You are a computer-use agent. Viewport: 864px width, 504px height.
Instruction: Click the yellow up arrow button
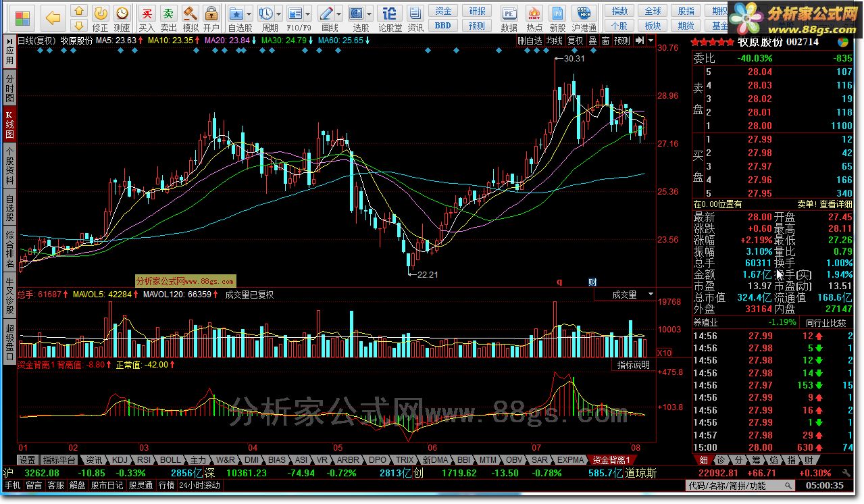(x=79, y=11)
